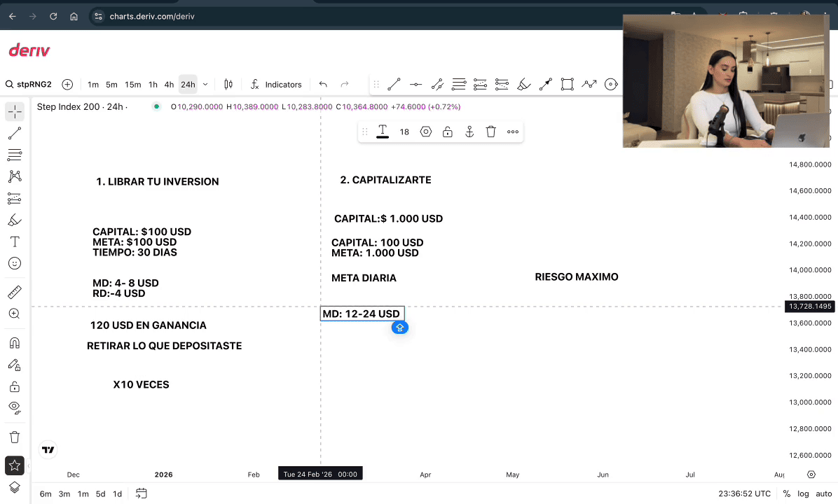Expand the timeframe interval dropdown

click(x=205, y=85)
